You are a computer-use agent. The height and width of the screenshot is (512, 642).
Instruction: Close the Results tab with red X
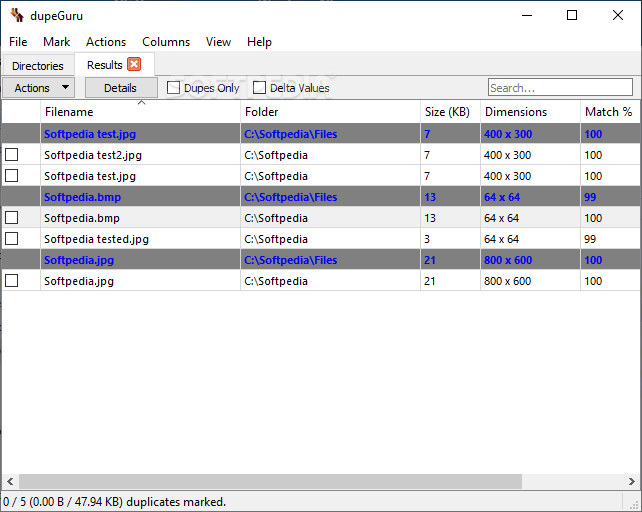click(134, 64)
